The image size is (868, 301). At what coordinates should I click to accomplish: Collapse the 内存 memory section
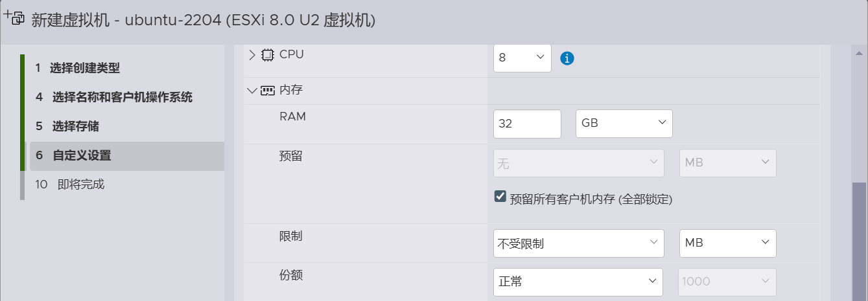click(252, 91)
